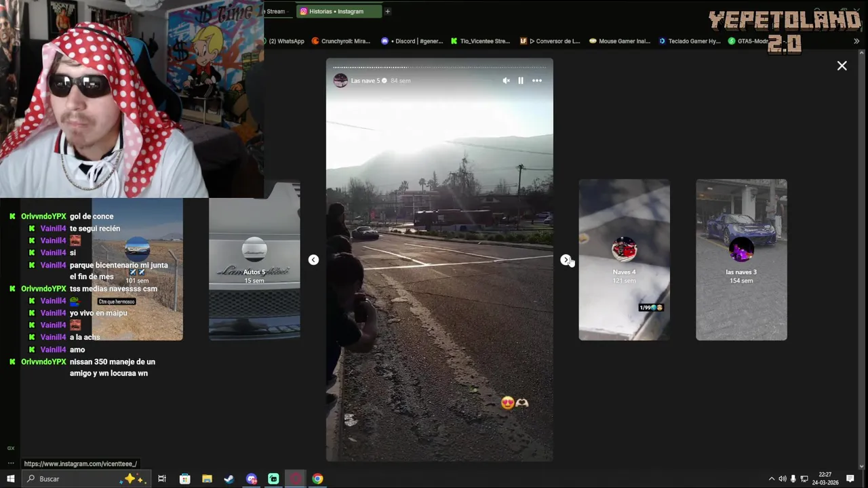
Task: Open the Tio_Vicentee Stream bookmark
Action: 480,41
